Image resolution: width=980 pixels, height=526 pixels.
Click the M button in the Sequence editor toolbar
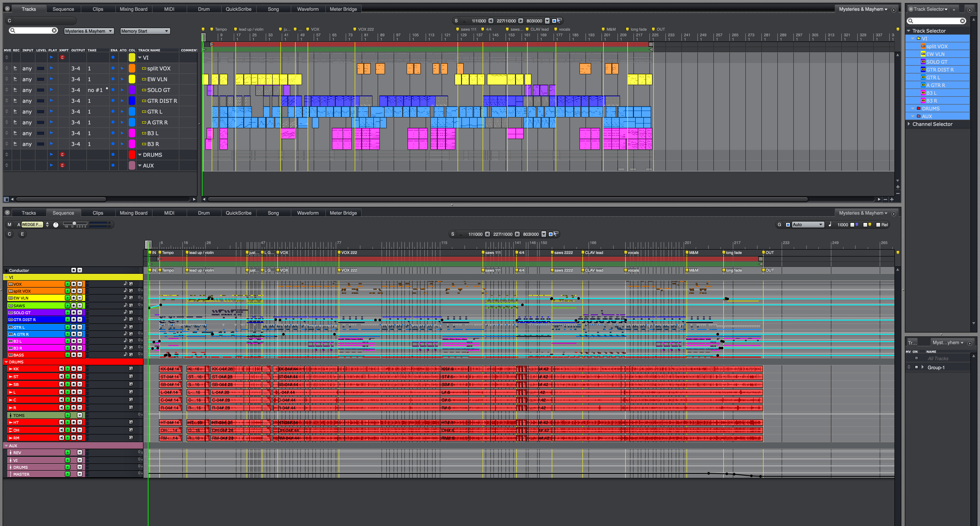pyautogui.click(x=10, y=224)
